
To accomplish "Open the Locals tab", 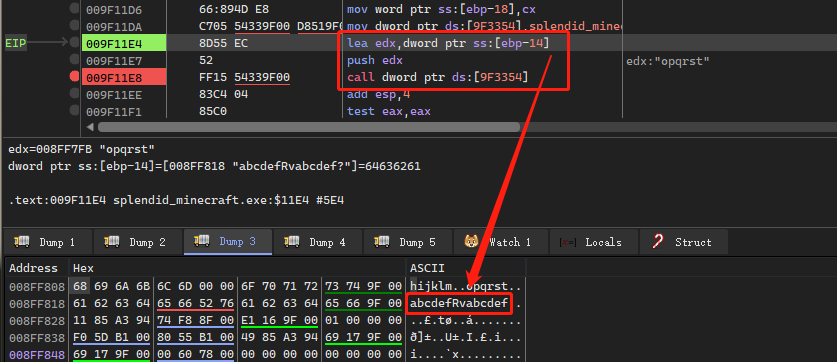I will click(593, 242).
